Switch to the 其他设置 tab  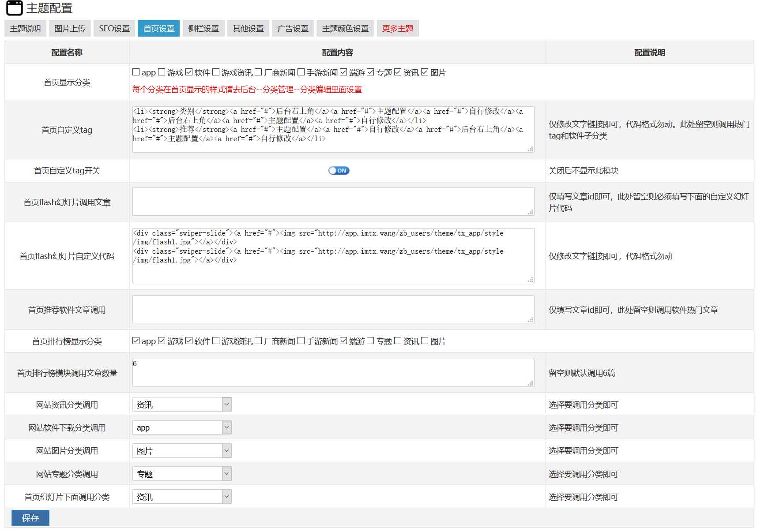click(248, 28)
